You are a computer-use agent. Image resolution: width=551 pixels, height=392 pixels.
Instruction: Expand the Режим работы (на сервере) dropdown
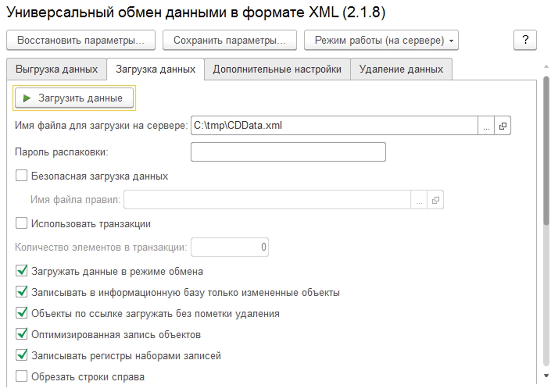pyautogui.click(x=381, y=40)
